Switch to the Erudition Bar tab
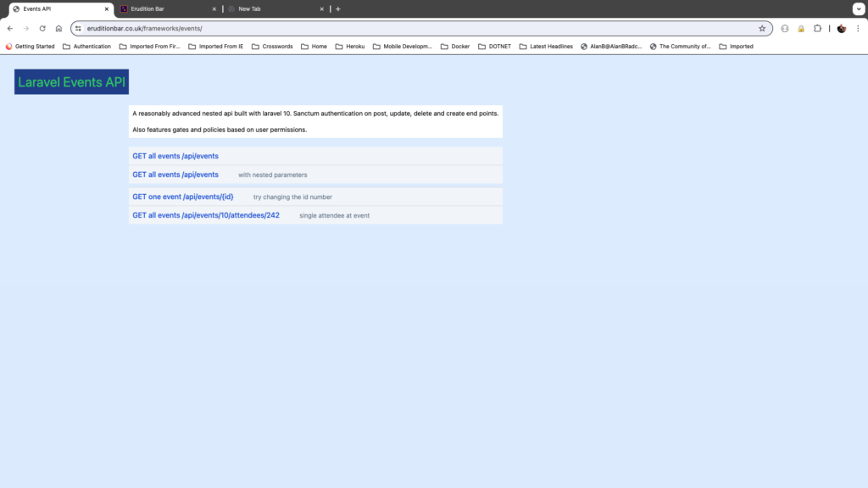Screen dimensions: 868x488 click(169, 8)
